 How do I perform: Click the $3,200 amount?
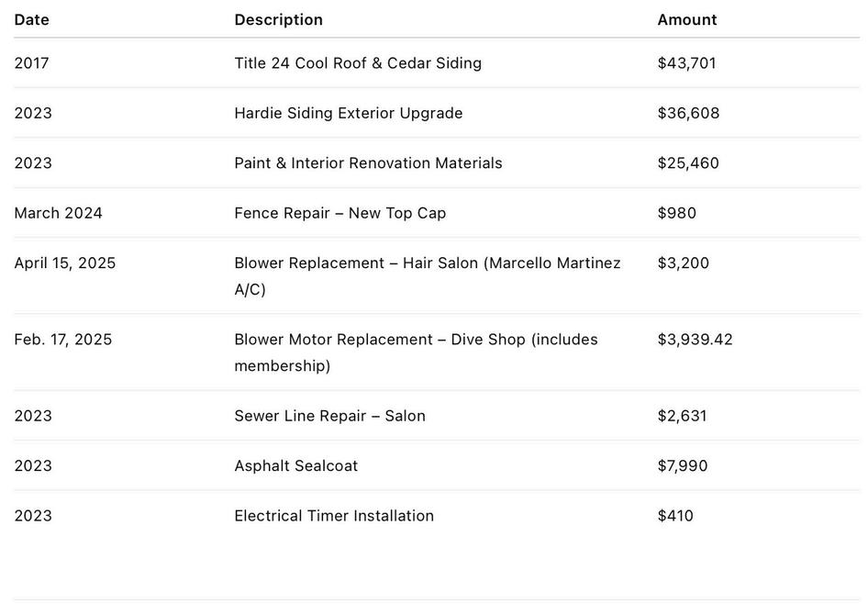coord(684,263)
